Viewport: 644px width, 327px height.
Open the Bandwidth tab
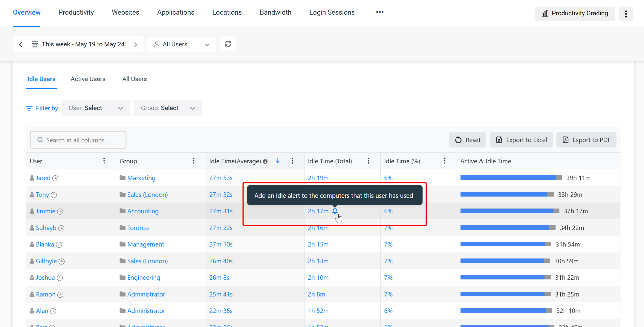[x=276, y=12]
